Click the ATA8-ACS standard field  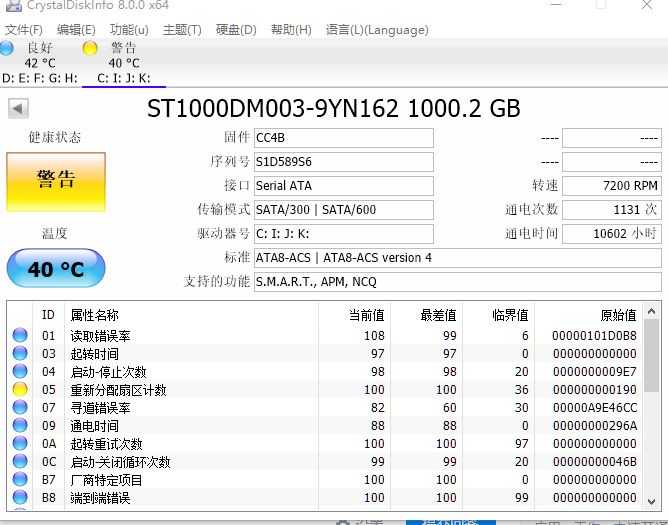point(458,258)
